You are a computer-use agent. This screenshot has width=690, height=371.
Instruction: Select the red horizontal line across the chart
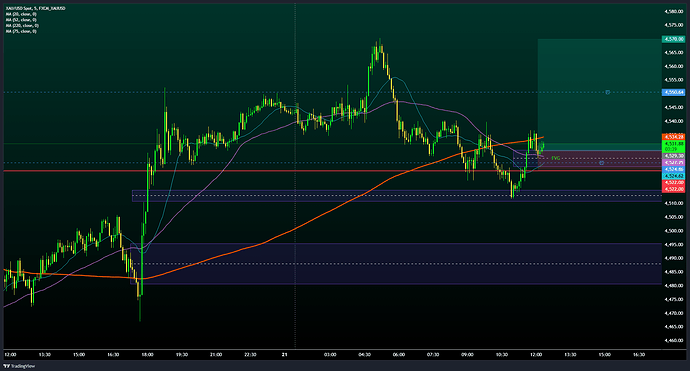point(332,171)
